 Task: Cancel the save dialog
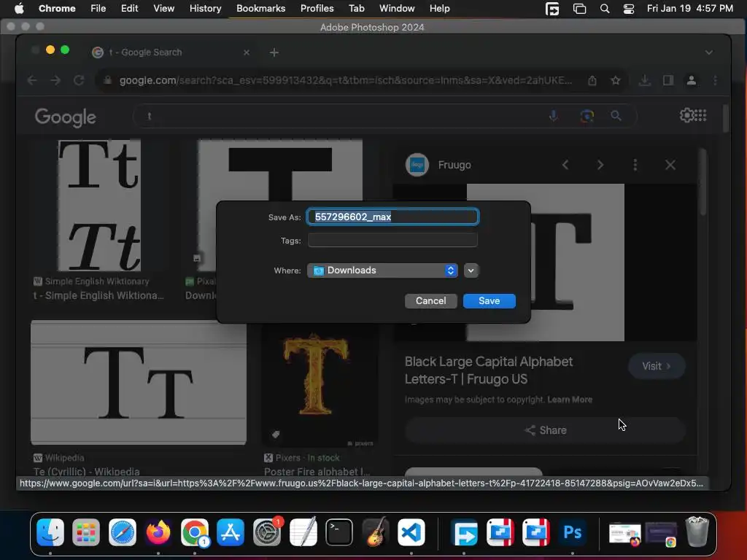(430, 301)
